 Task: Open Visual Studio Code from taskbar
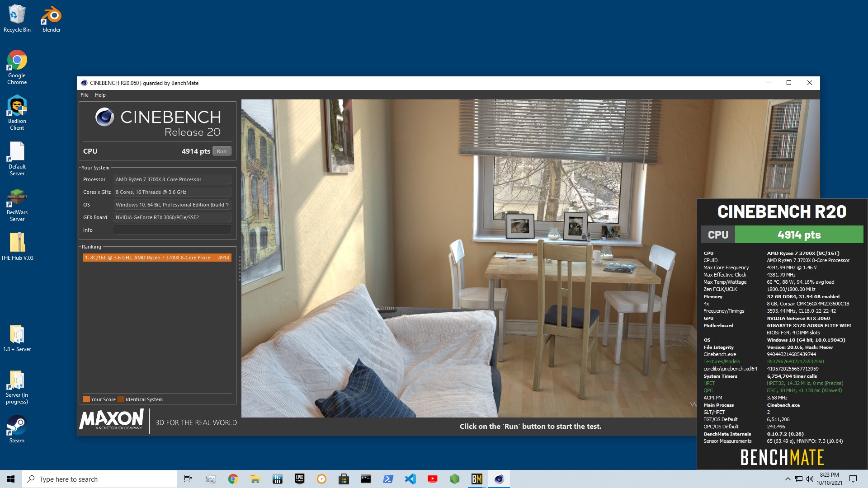coord(410,479)
